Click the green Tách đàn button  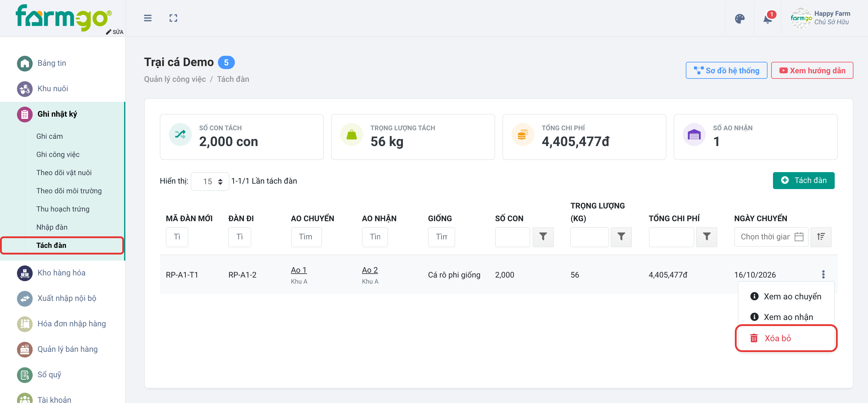[803, 181]
